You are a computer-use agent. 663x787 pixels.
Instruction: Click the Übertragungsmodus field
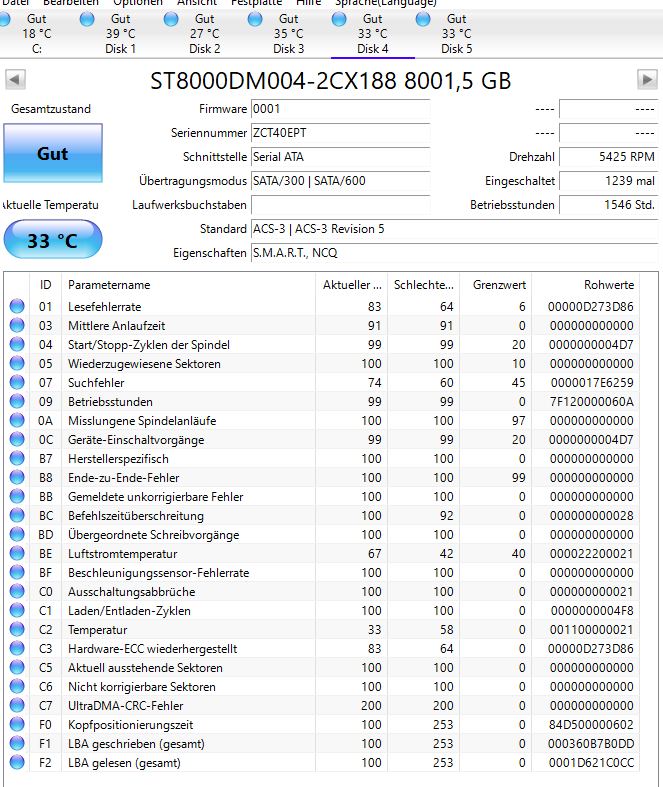340,181
